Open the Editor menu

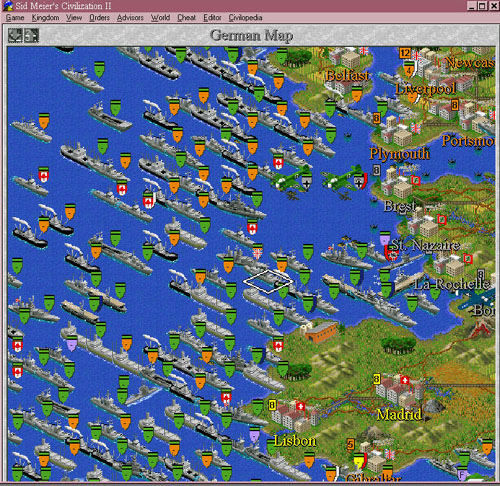click(x=212, y=18)
